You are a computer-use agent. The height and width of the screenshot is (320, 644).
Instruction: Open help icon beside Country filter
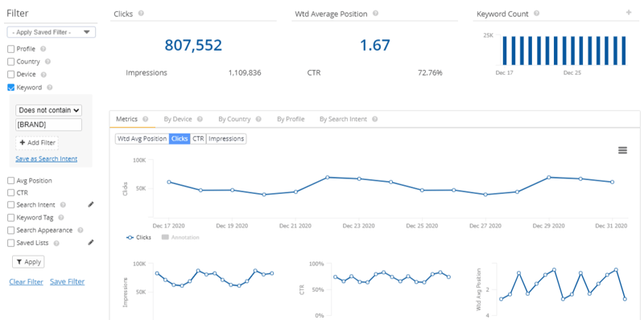point(47,62)
